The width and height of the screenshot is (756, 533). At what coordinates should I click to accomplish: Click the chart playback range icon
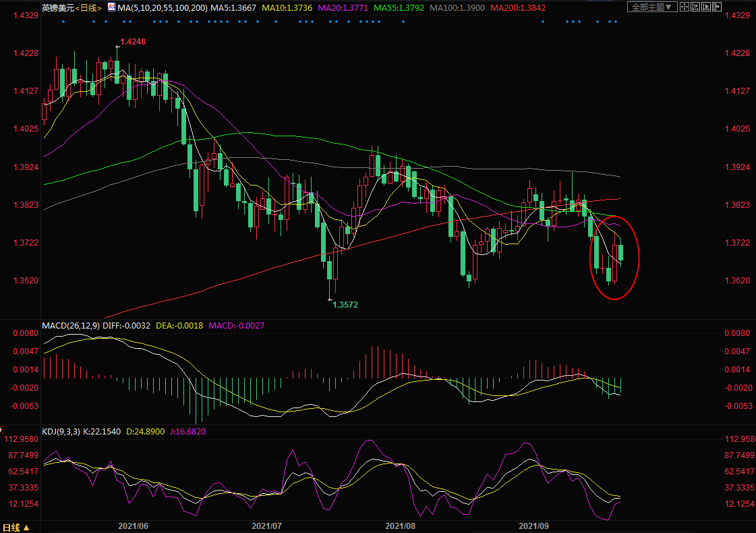pyautogui.click(x=705, y=7)
